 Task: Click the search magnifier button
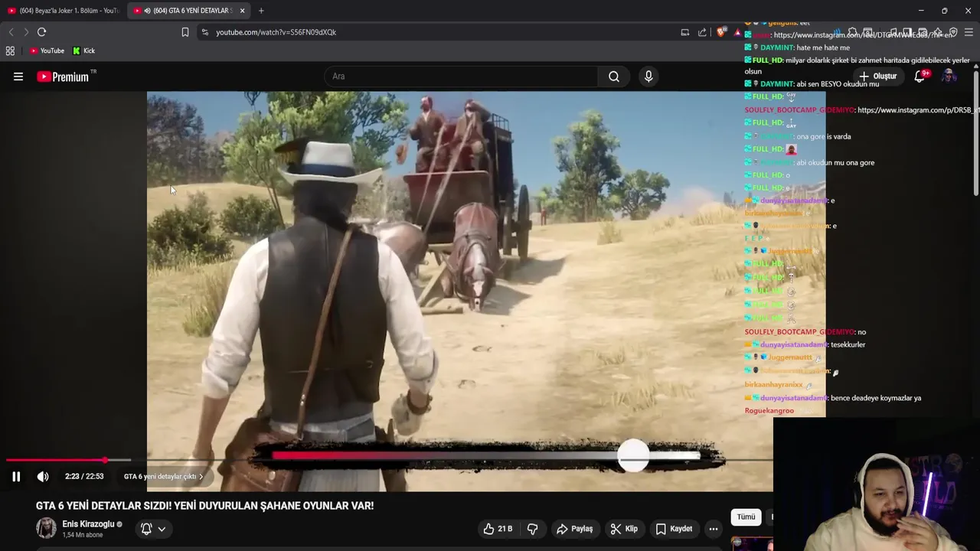point(614,77)
